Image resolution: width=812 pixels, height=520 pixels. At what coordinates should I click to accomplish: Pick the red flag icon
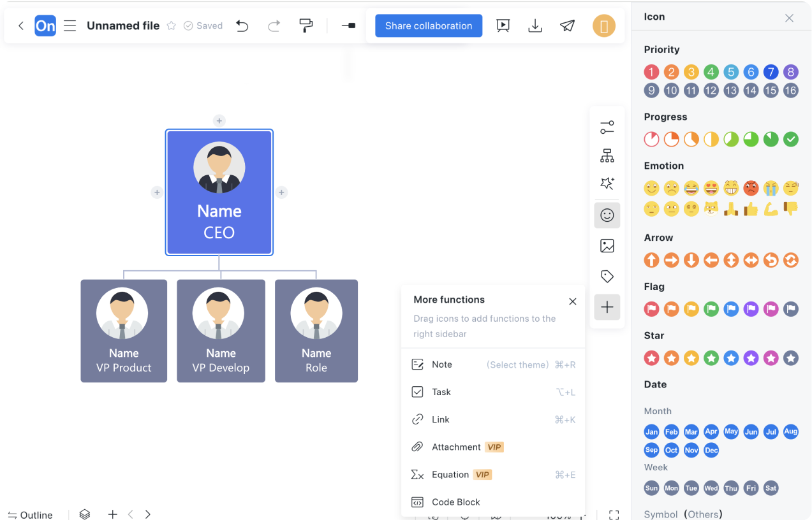point(651,309)
